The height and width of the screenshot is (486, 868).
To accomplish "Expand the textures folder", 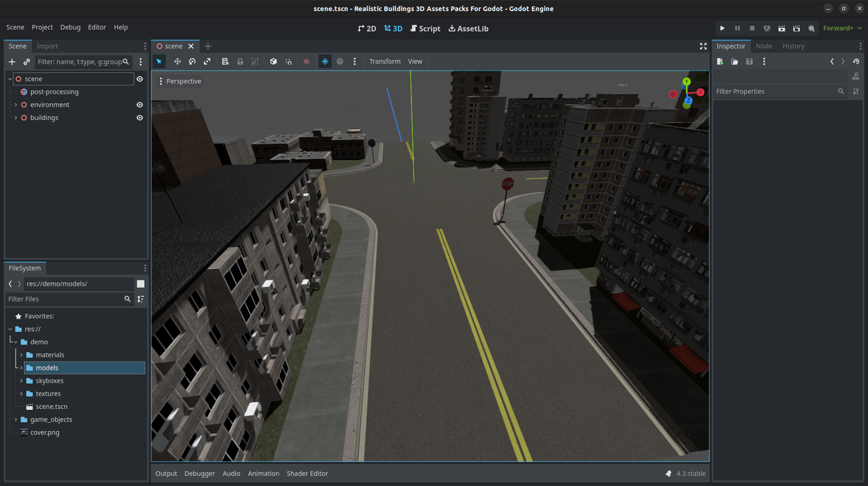I will coord(21,394).
